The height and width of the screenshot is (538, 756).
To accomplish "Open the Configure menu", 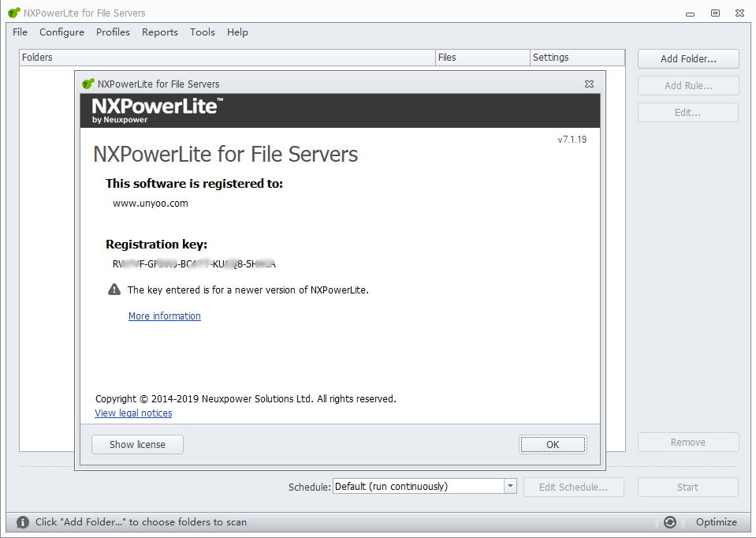I will coord(61,32).
